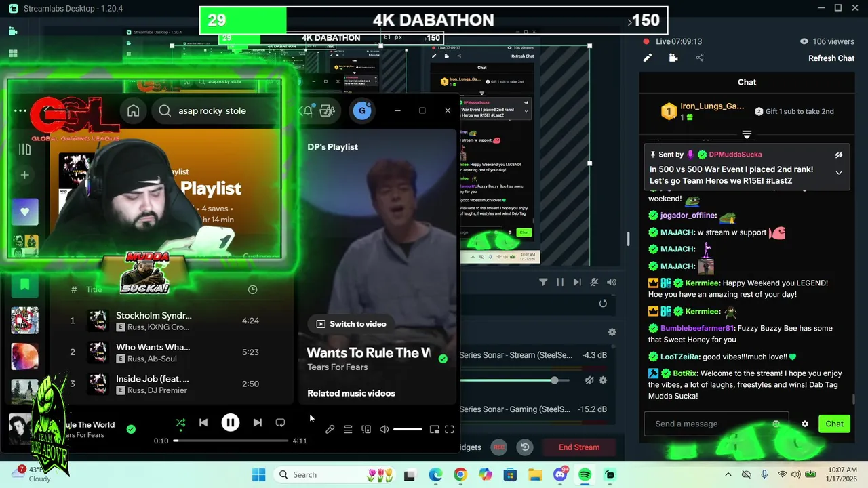Open Discord from the taskbar
The height and width of the screenshot is (488, 868).
(560, 474)
